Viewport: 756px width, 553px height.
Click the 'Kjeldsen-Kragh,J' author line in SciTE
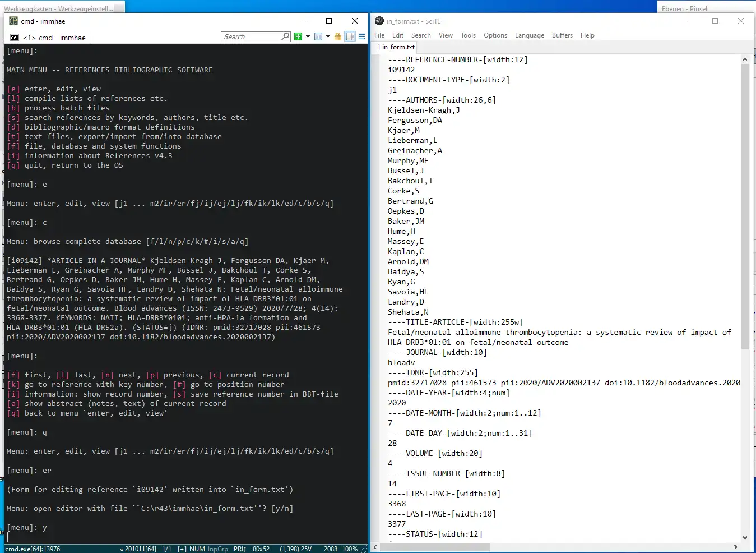point(424,110)
